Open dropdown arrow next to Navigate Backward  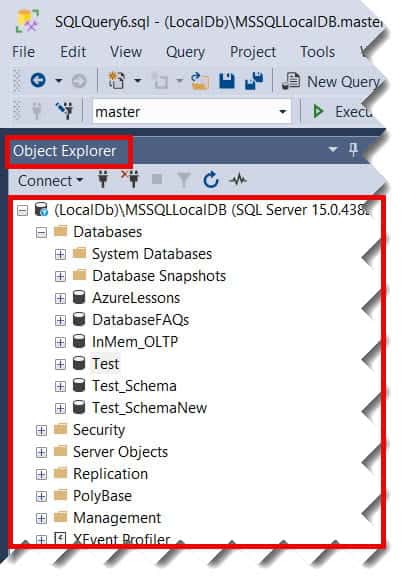[59, 80]
